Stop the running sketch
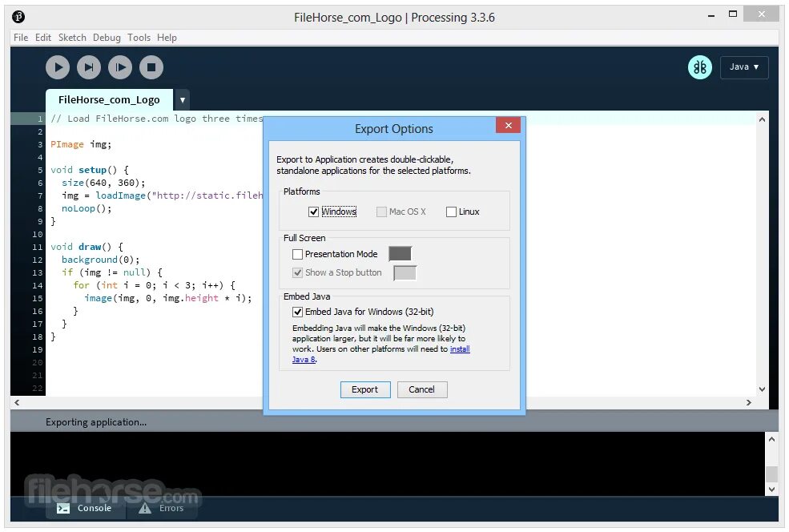The width and height of the screenshot is (789, 532). 151,67
